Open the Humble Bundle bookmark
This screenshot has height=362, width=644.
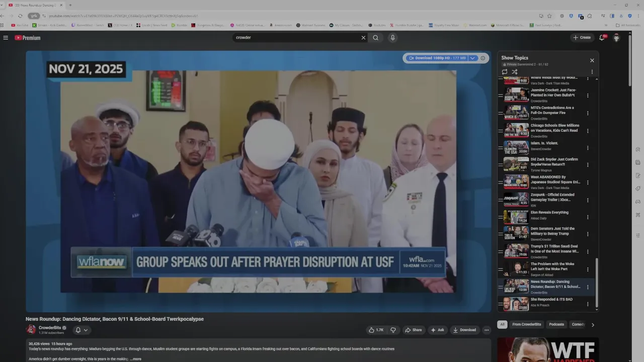point(407,25)
